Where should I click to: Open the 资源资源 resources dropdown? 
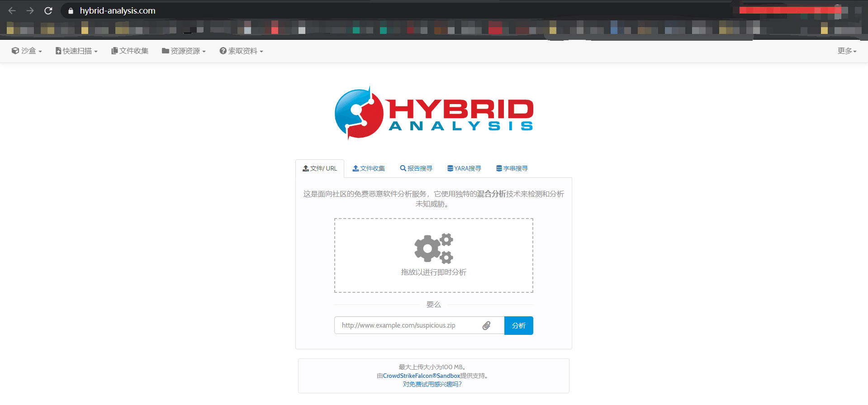pyautogui.click(x=184, y=51)
